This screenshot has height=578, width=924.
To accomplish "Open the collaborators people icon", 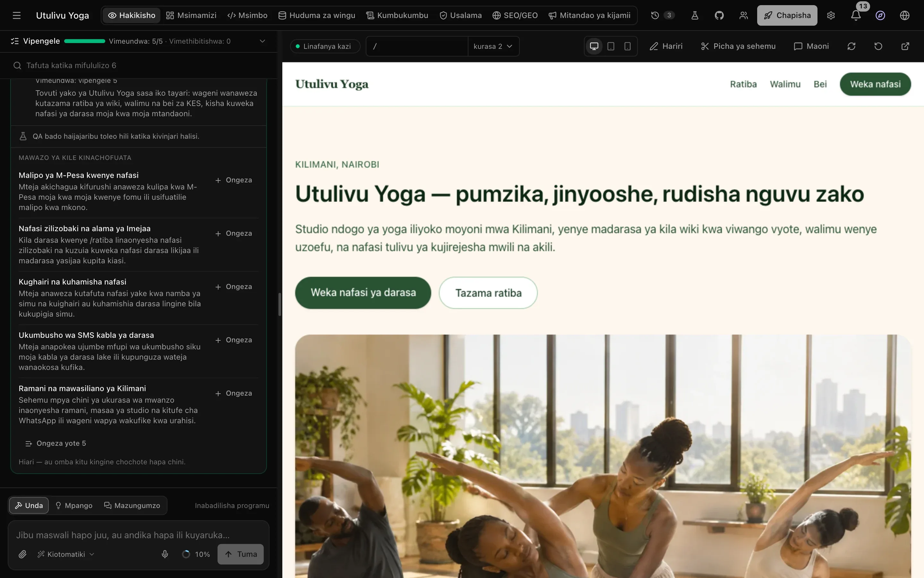I will [x=743, y=15].
